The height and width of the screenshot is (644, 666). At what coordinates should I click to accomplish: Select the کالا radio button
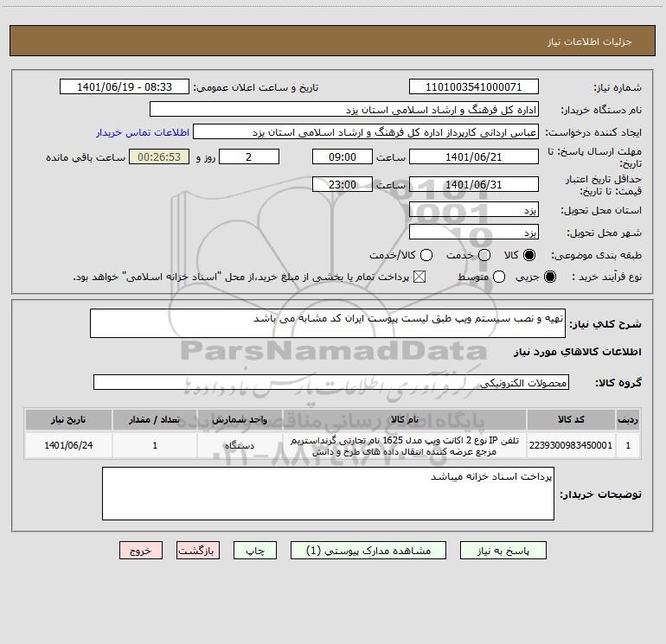[x=529, y=255]
